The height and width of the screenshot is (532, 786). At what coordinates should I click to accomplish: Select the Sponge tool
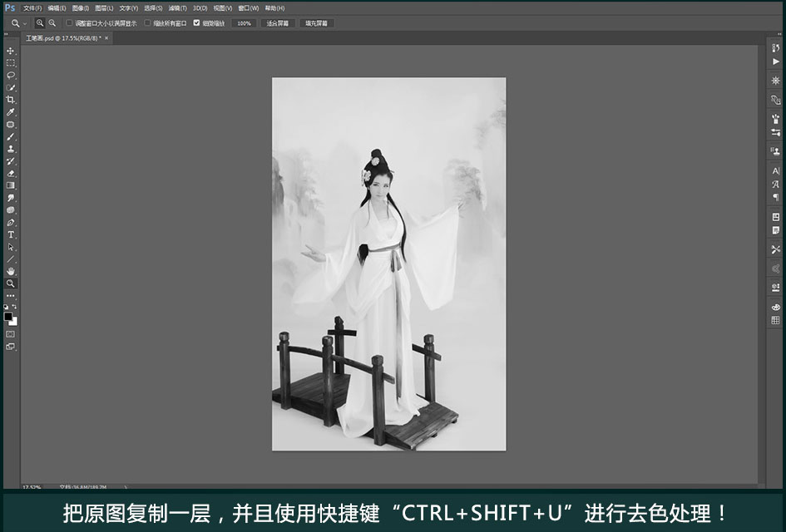coord(11,210)
